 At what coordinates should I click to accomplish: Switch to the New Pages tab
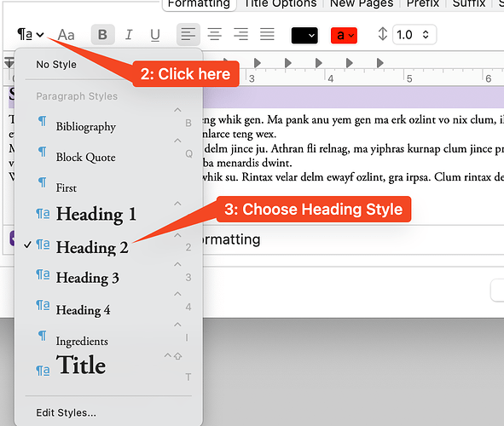tap(362, 3)
